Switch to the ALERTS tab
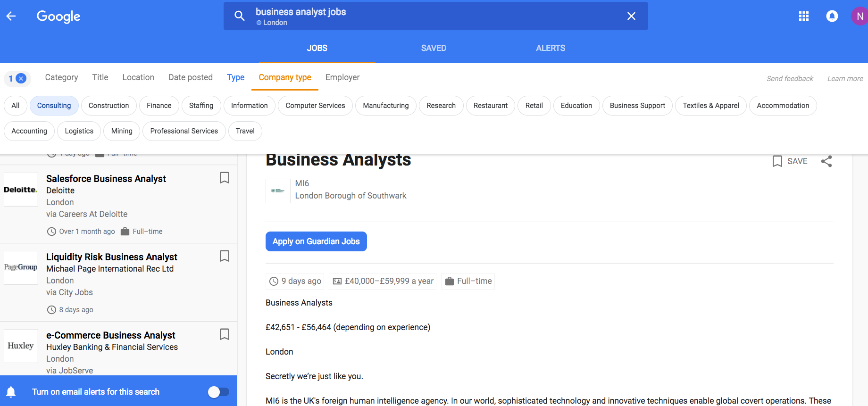The image size is (868, 406). click(x=551, y=48)
